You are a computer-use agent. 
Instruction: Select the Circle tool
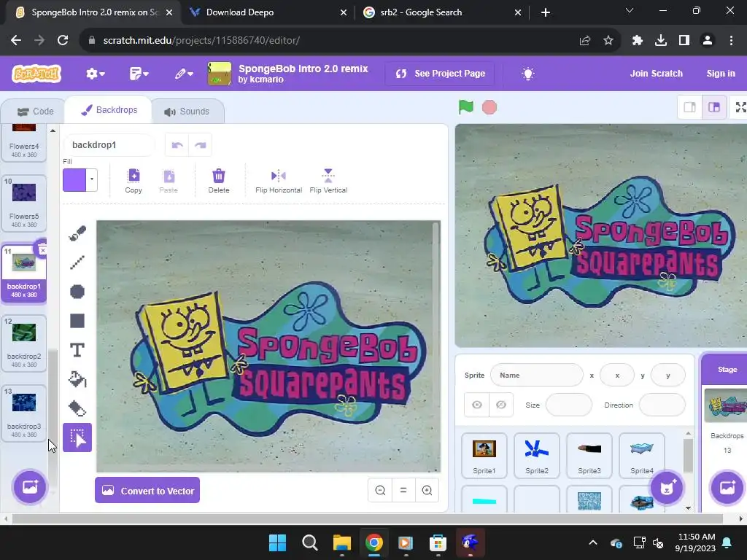pyautogui.click(x=77, y=292)
